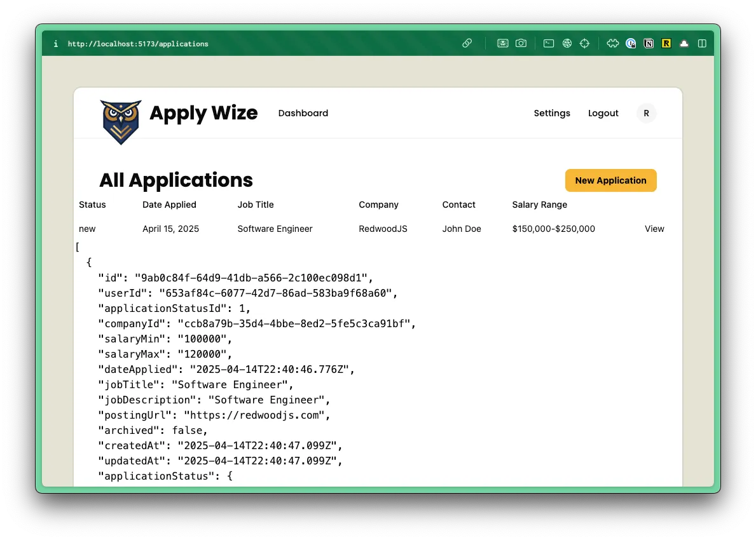This screenshot has height=540, width=756.
Task: Click the site info icon beside URL
Action: [56, 44]
